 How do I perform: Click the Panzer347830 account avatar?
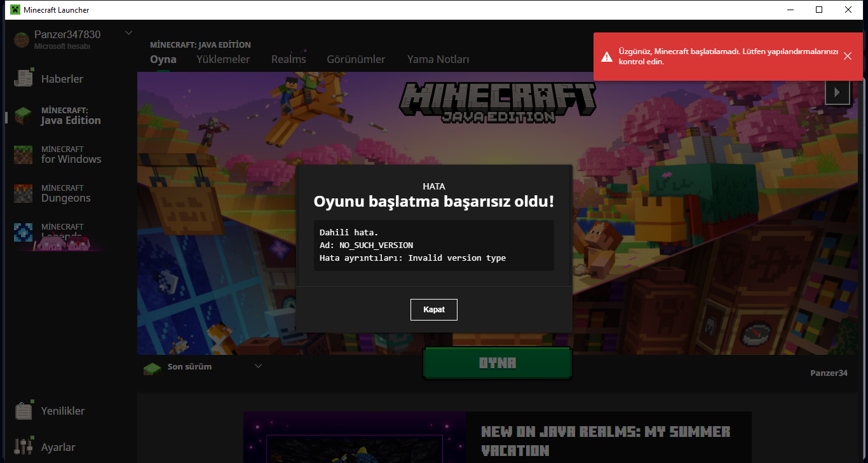tap(22, 39)
